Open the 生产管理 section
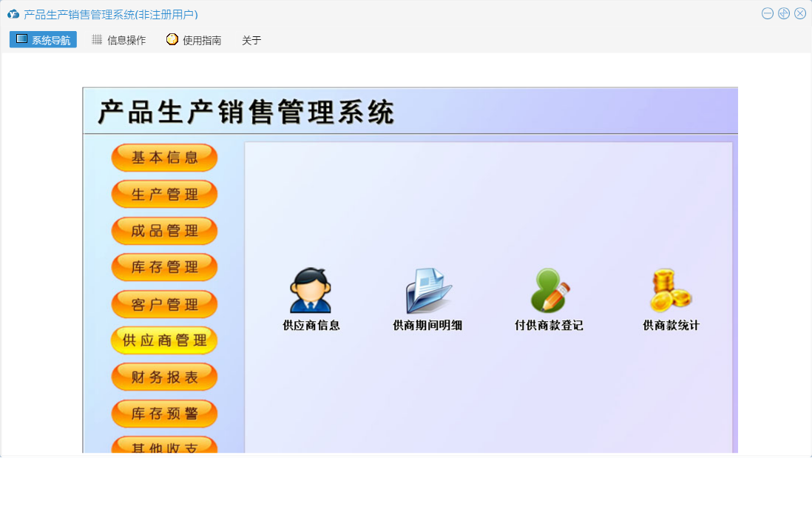Image resolution: width=812 pixels, height=532 pixels. (164, 195)
